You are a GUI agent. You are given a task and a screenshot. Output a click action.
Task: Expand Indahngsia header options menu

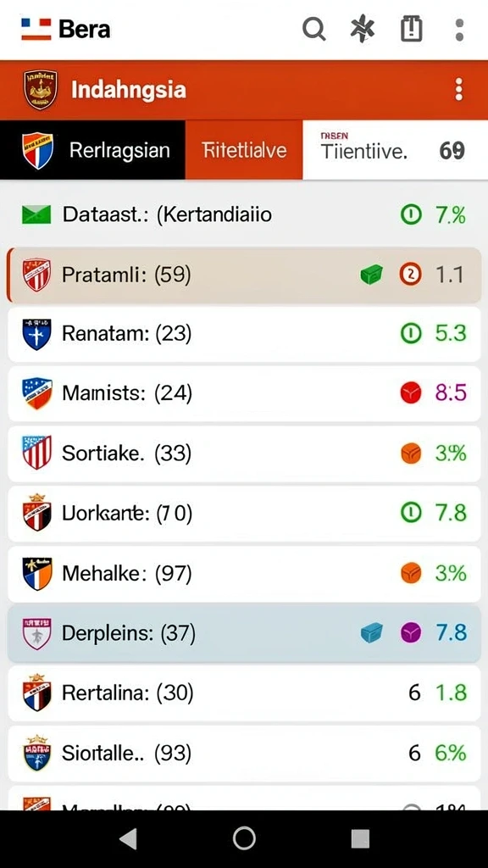(458, 89)
